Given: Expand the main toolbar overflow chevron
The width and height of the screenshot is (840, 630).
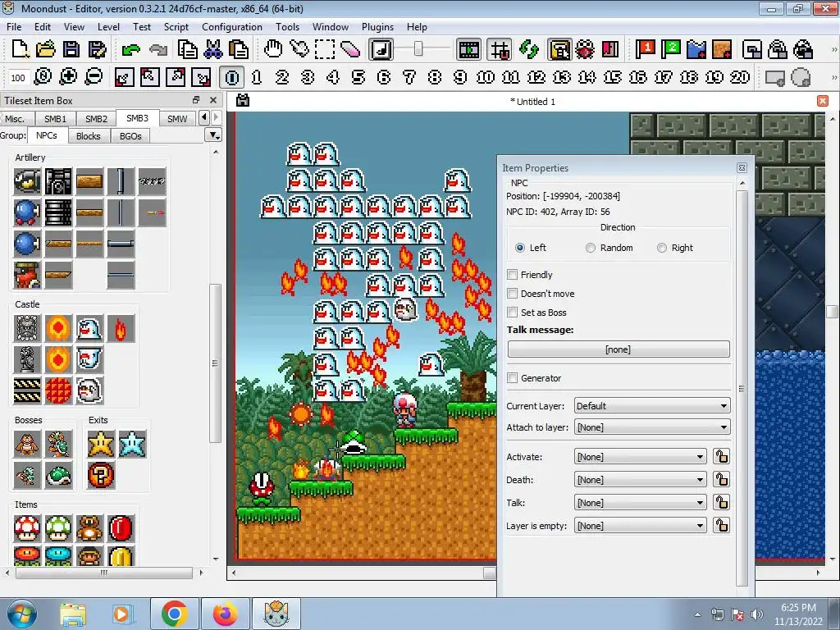Looking at the screenshot, I should [x=833, y=50].
